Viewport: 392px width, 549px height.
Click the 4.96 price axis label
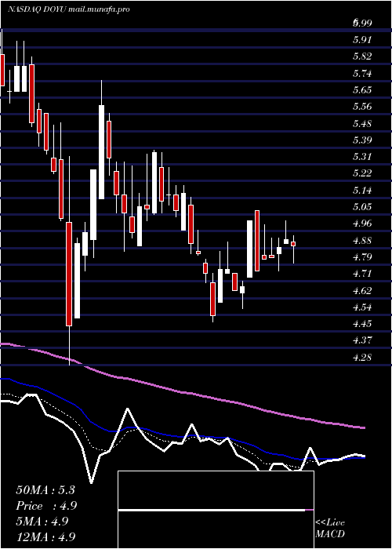[362, 224]
